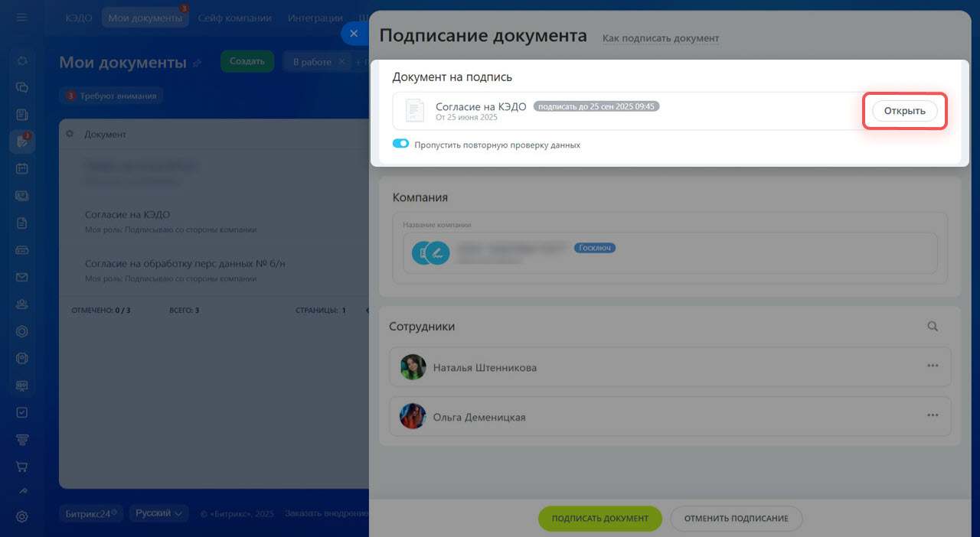The image size is (980, 537).
Task: Toggle Пропустить повторную проверку данных switch
Action: coord(400,144)
